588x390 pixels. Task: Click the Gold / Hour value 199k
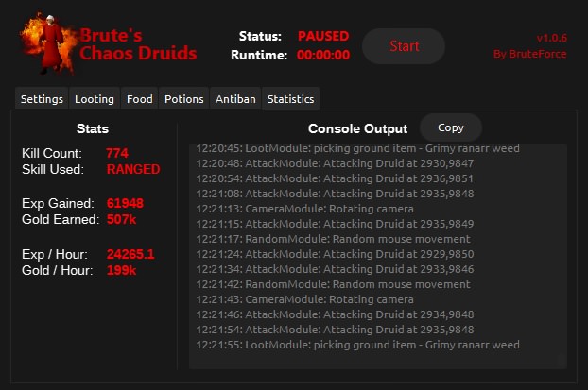pyautogui.click(x=121, y=270)
